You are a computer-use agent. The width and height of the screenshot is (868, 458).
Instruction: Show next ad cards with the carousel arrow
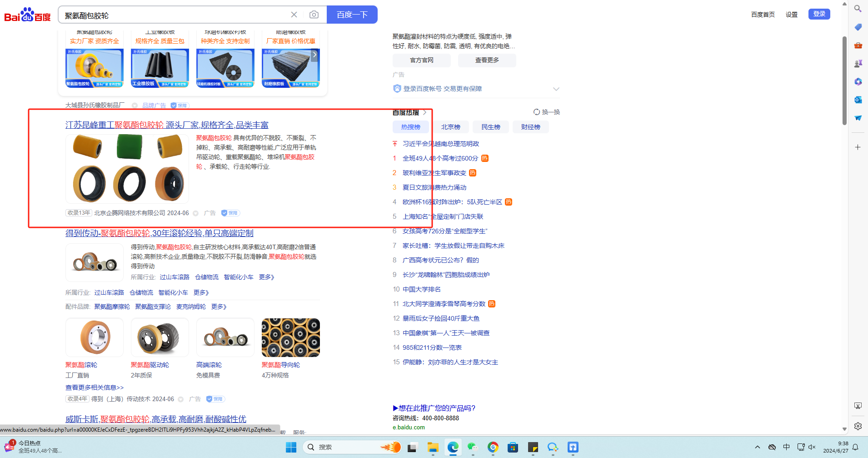[x=314, y=55]
